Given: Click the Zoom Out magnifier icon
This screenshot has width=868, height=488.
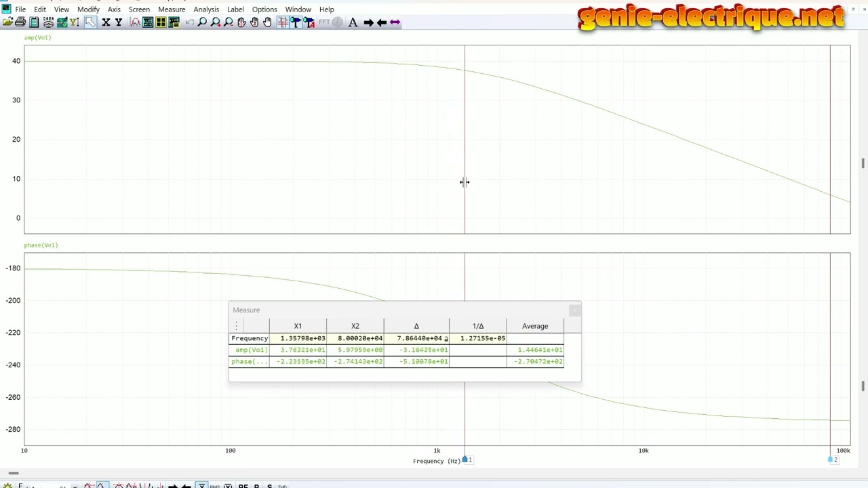Looking at the screenshot, I should point(229,22).
